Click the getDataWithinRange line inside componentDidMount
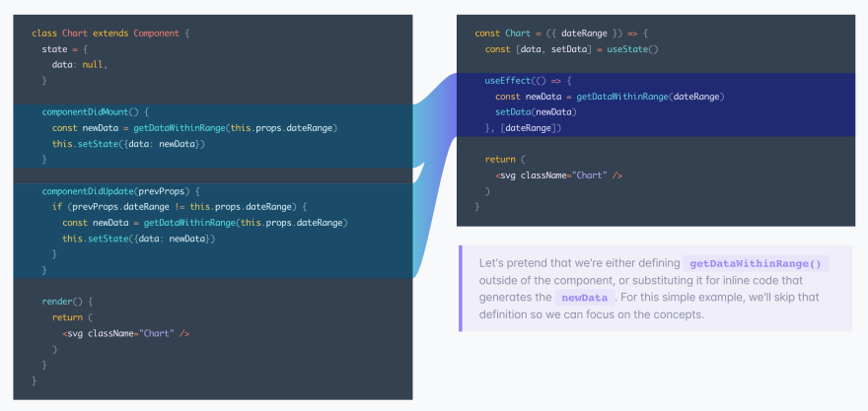This screenshot has height=411, width=868. (x=195, y=128)
